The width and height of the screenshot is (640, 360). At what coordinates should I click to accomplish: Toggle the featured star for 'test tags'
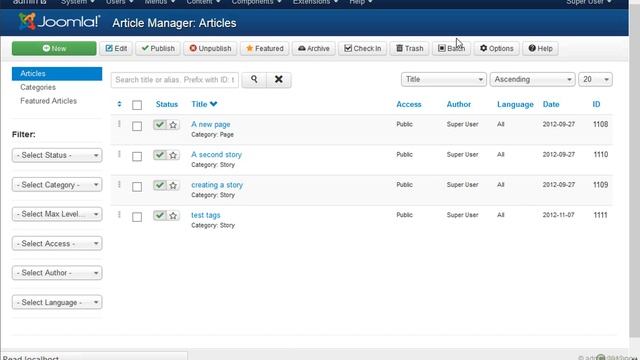pos(173,215)
